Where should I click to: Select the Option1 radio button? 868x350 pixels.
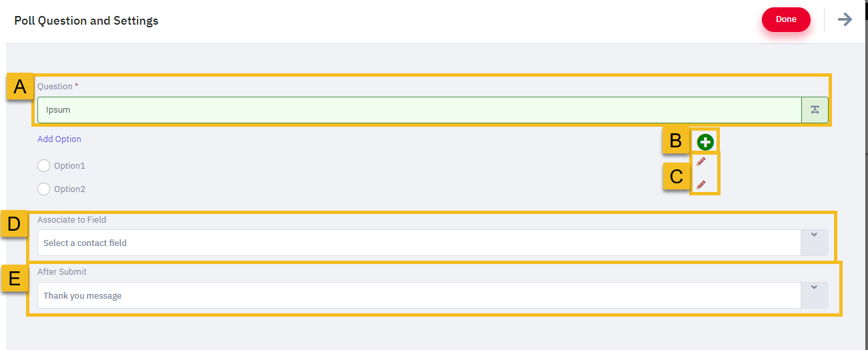(43, 165)
